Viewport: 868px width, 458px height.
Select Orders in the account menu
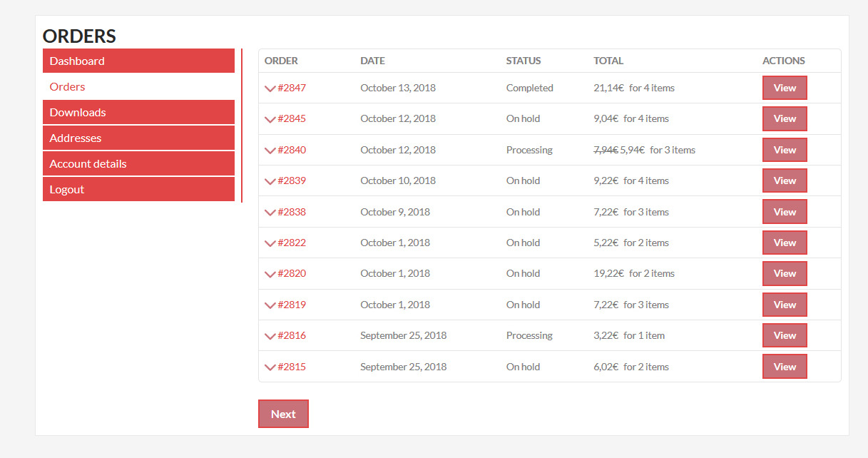click(67, 86)
